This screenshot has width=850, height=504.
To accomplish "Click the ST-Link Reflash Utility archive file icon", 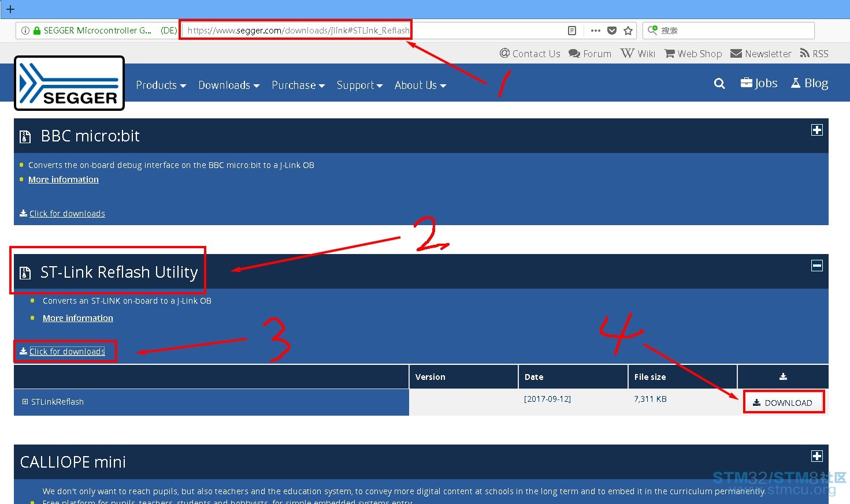I will tap(25, 273).
